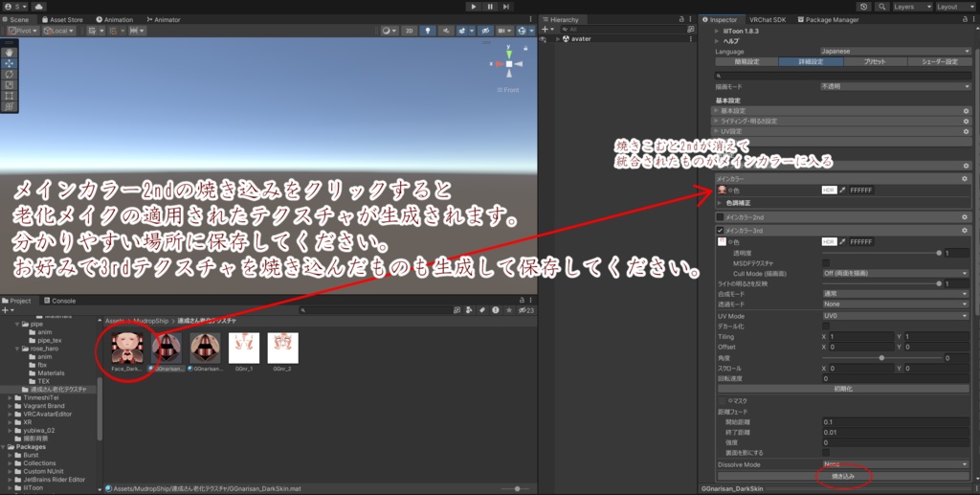Open the Layers dropdown
This screenshot has height=495, width=980.
tap(912, 7)
